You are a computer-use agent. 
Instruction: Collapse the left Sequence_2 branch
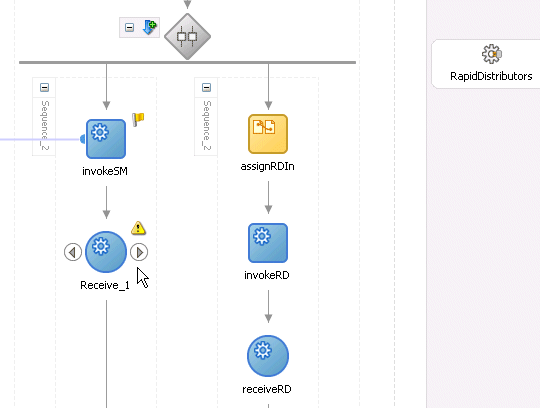click(x=44, y=87)
